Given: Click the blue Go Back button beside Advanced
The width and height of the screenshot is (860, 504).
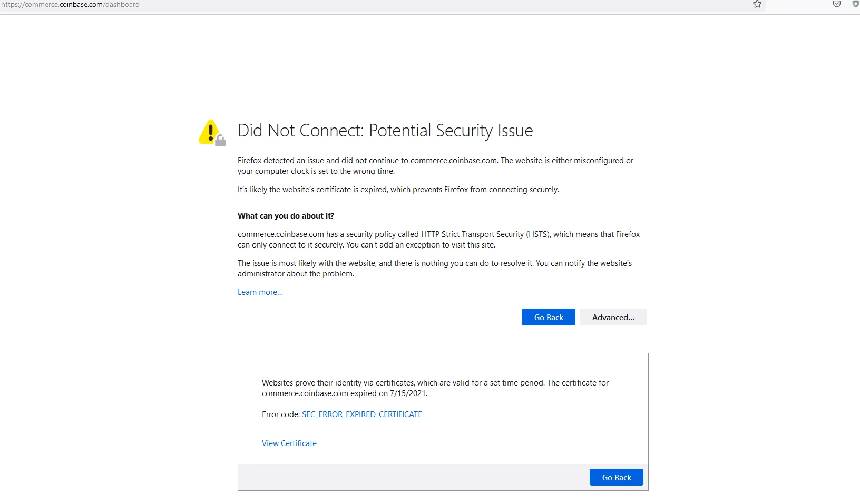Looking at the screenshot, I should (549, 317).
